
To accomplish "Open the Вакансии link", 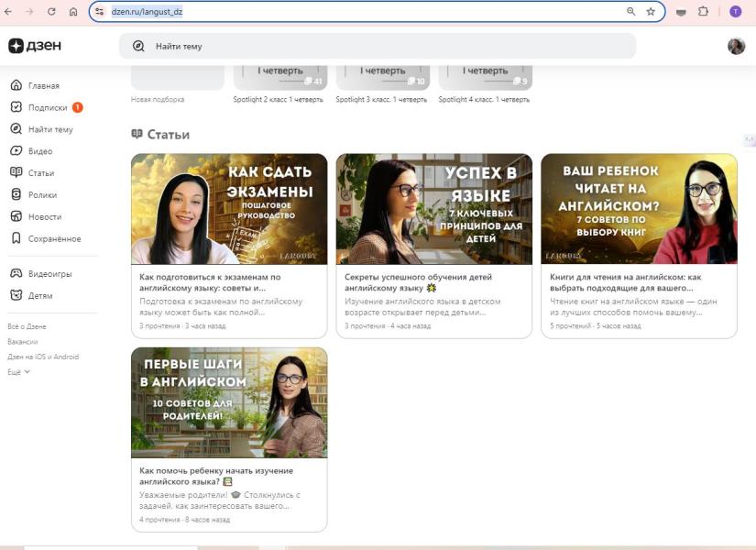I will click(23, 342).
